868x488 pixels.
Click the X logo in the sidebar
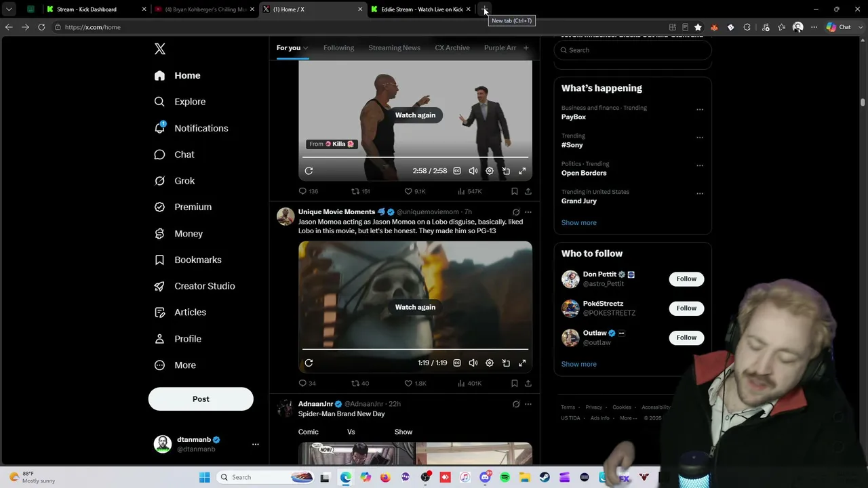click(160, 49)
